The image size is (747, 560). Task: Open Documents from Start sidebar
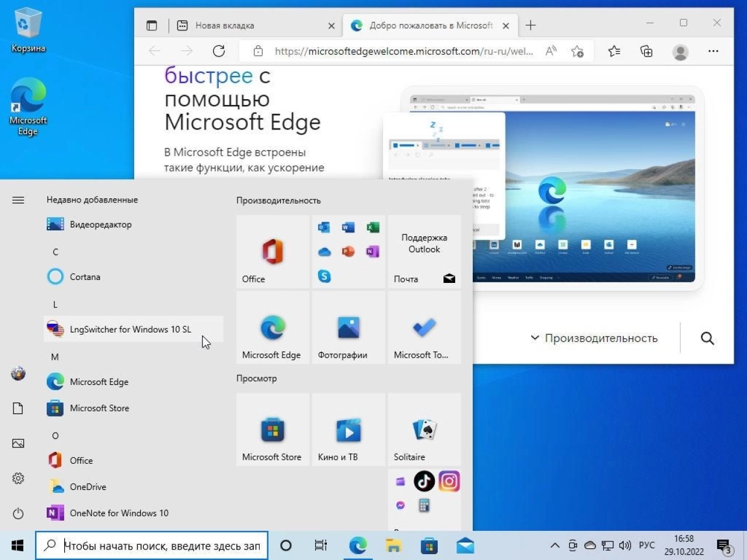pos(18,408)
